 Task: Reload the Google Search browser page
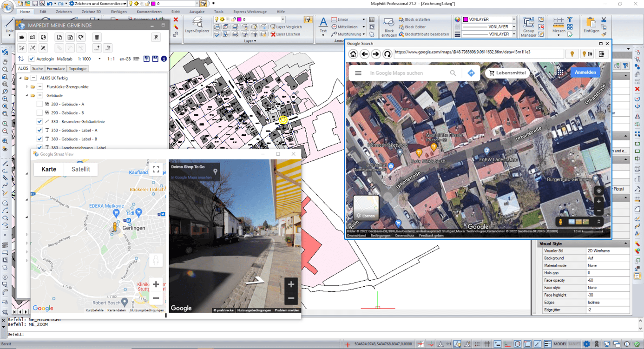(x=387, y=54)
